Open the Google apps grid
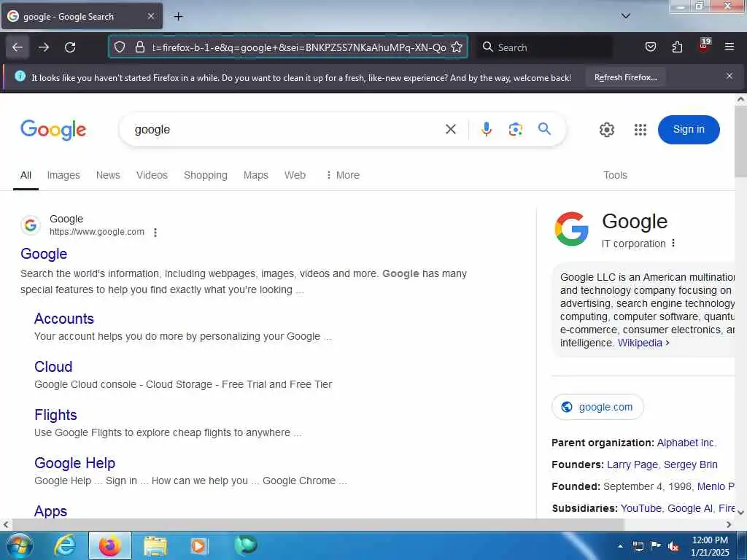The width and height of the screenshot is (747, 560). pos(640,130)
